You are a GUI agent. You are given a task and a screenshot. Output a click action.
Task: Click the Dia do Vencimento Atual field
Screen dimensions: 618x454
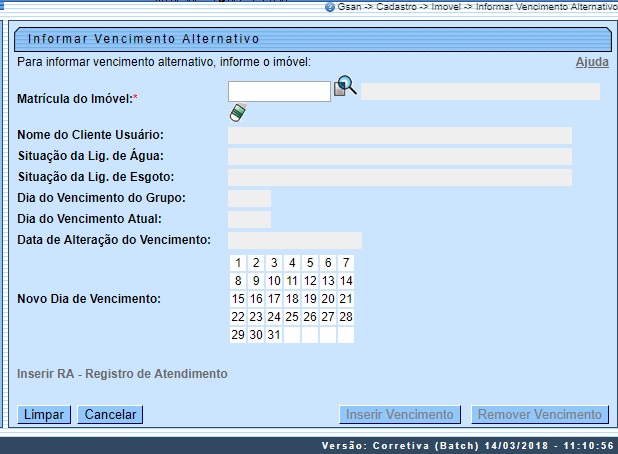tap(249, 219)
